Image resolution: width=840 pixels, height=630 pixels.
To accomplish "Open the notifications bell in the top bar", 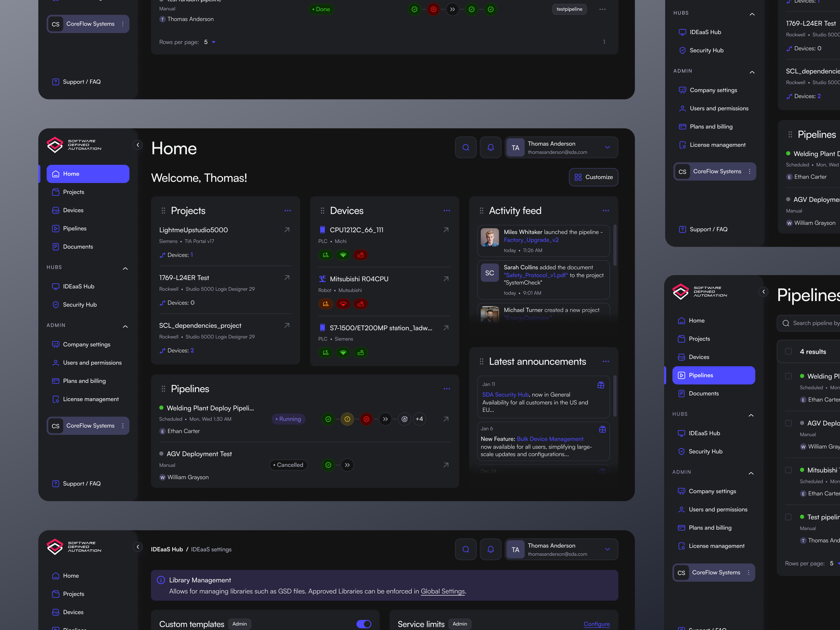I will [491, 147].
